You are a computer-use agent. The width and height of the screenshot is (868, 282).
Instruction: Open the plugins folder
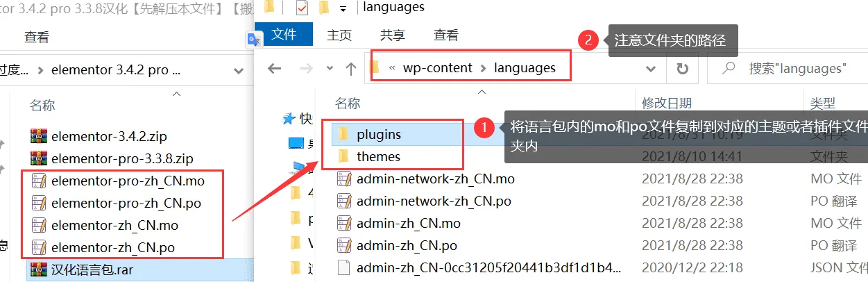(378, 134)
